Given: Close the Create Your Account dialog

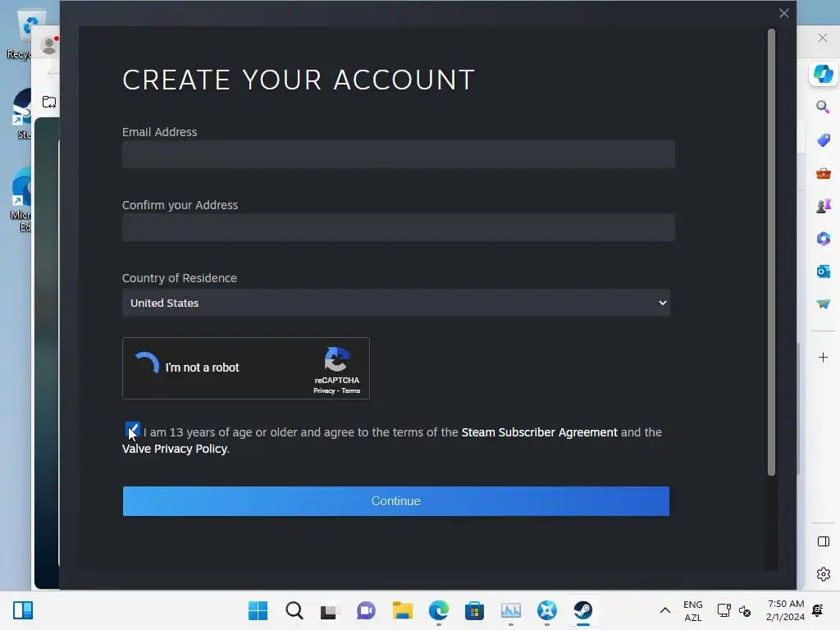Looking at the screenshot, I should click(783, 13).
